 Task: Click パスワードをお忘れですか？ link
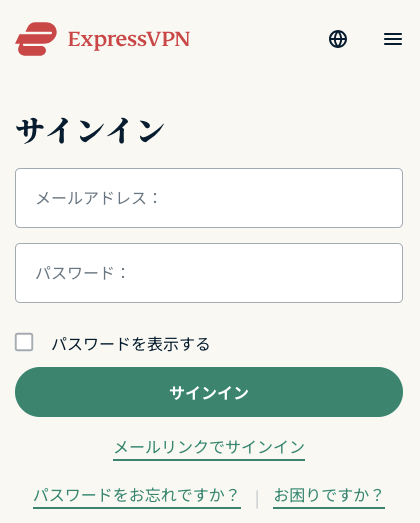pos(137,496)
